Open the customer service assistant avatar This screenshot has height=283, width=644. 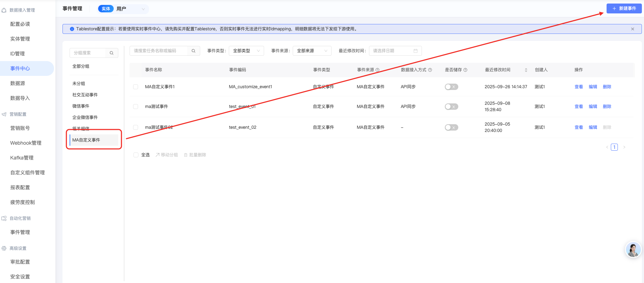pyautogui.click(x=633, y=250)
